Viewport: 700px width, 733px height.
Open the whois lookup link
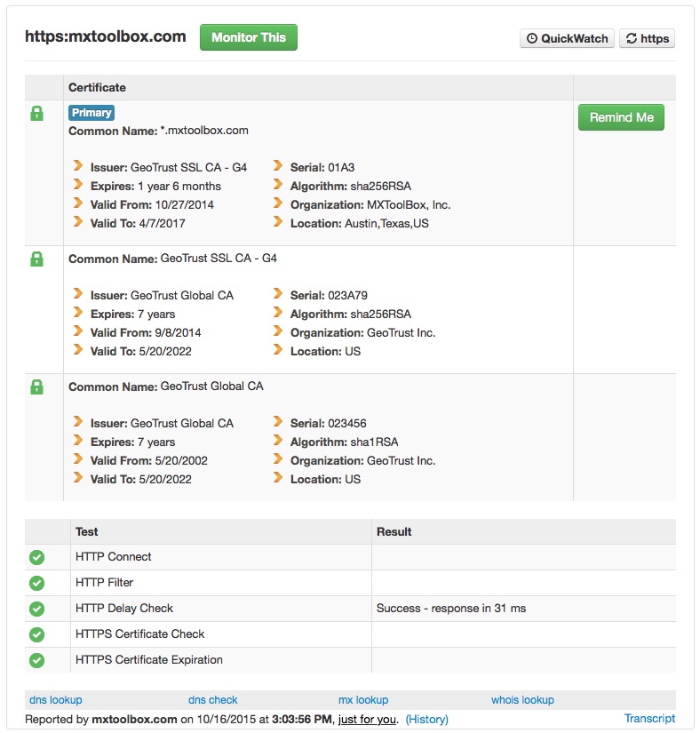522,700
